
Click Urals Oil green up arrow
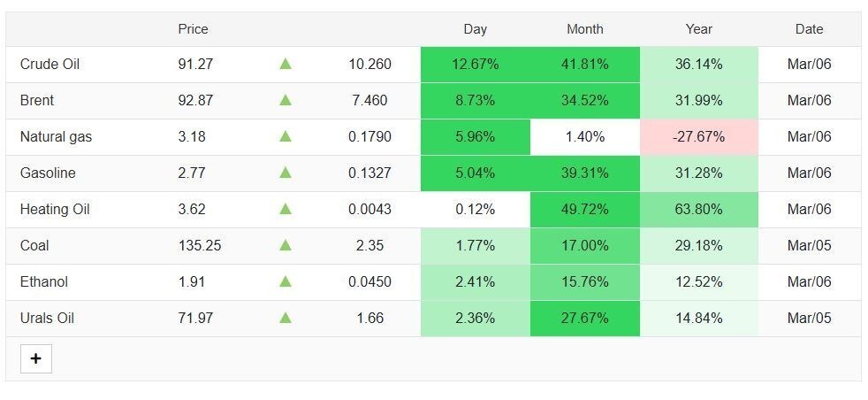pyautogui.click(x=285, y=318)
